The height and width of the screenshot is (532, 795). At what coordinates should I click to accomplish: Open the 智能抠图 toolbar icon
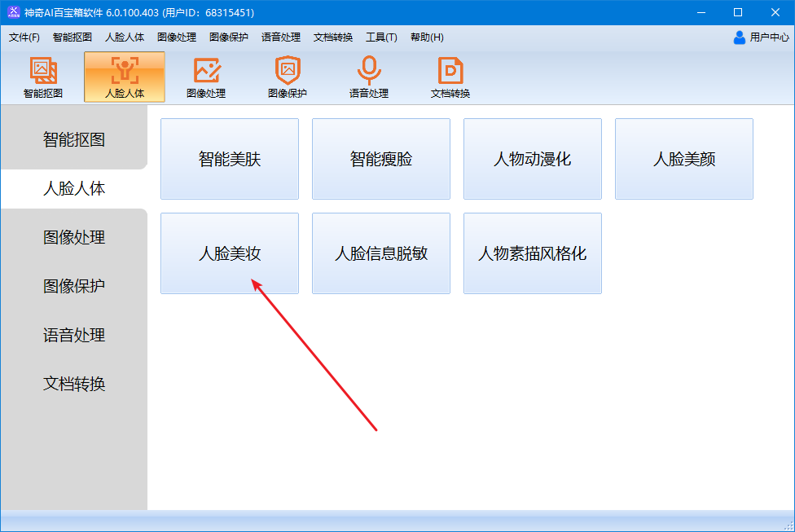point(43,77)
